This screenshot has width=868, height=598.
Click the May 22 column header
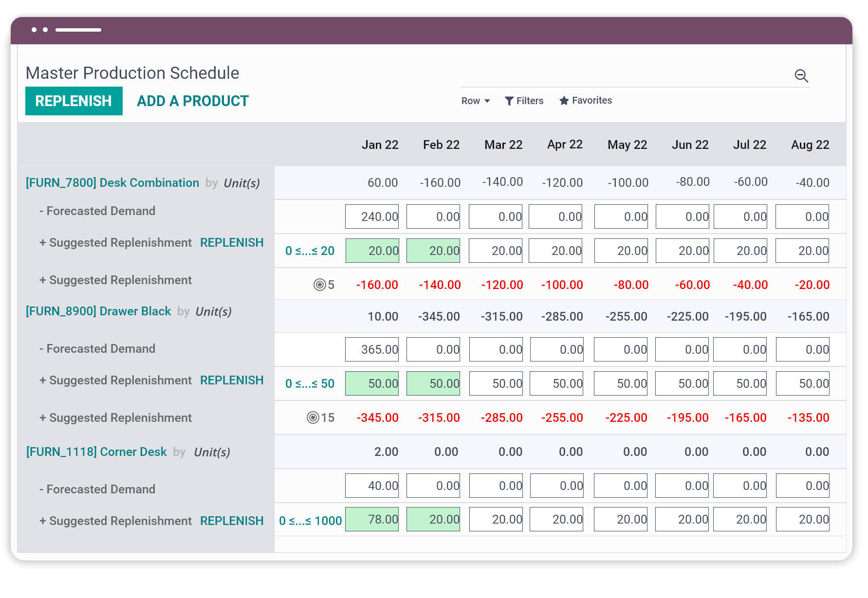627,145
